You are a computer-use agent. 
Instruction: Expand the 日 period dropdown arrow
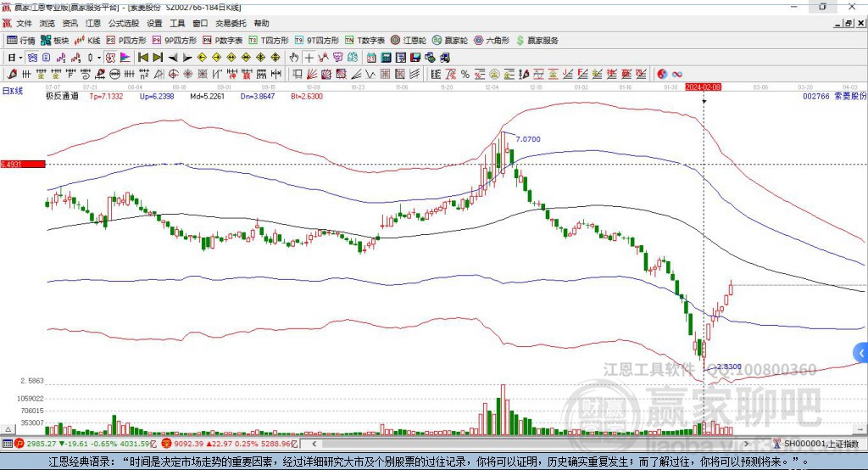20,58
